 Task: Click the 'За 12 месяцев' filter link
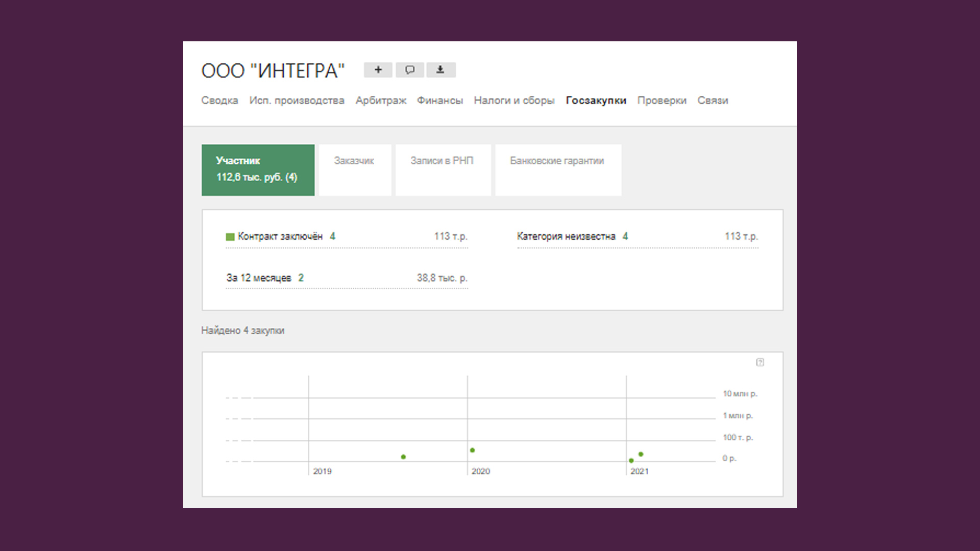point(259,278)
